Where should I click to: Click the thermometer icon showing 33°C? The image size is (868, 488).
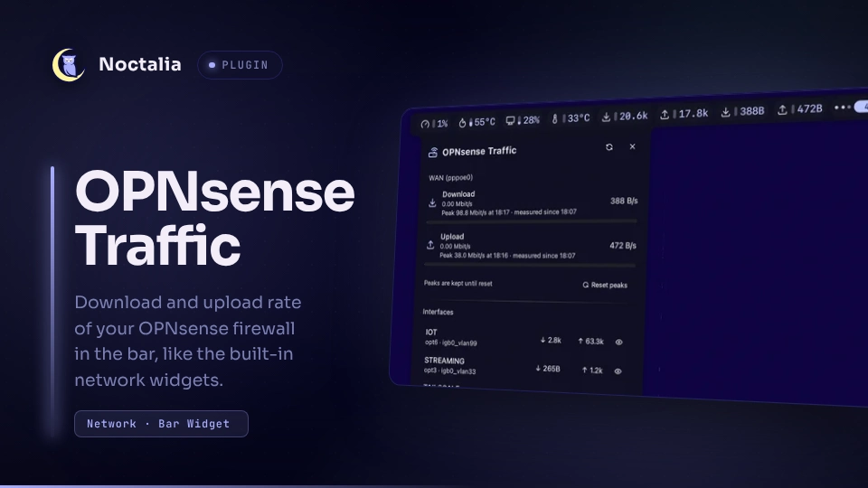click(x=554, y=119)
